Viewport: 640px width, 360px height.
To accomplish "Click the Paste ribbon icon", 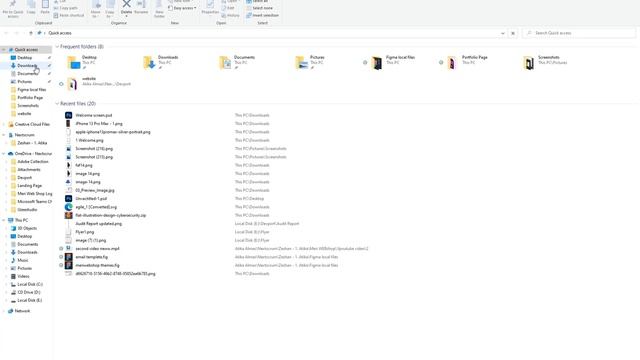I will coord(45,7).
